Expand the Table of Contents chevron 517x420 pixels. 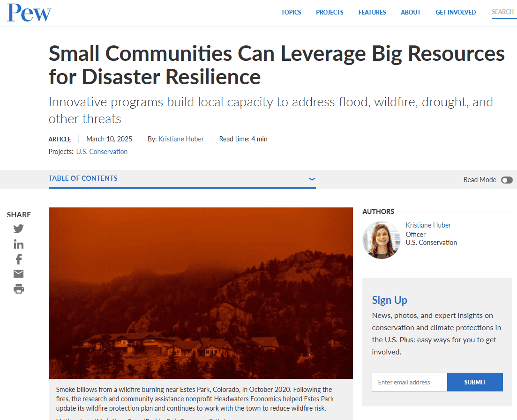[312, 179]
